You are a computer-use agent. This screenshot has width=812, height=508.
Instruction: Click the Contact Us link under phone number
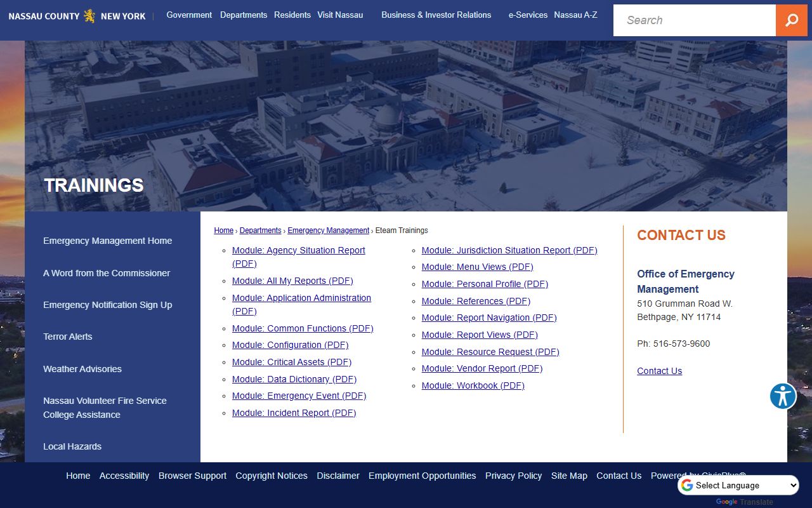(659, 371)
